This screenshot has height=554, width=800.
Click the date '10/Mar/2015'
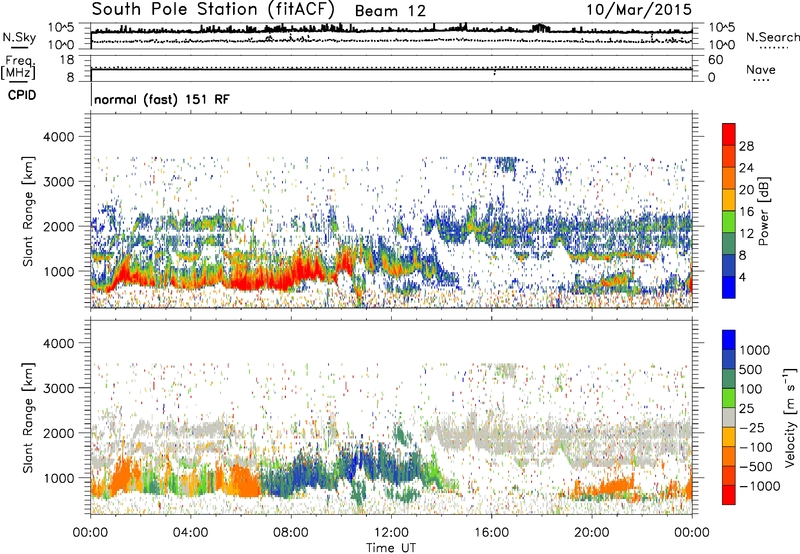tap(639, 10)
